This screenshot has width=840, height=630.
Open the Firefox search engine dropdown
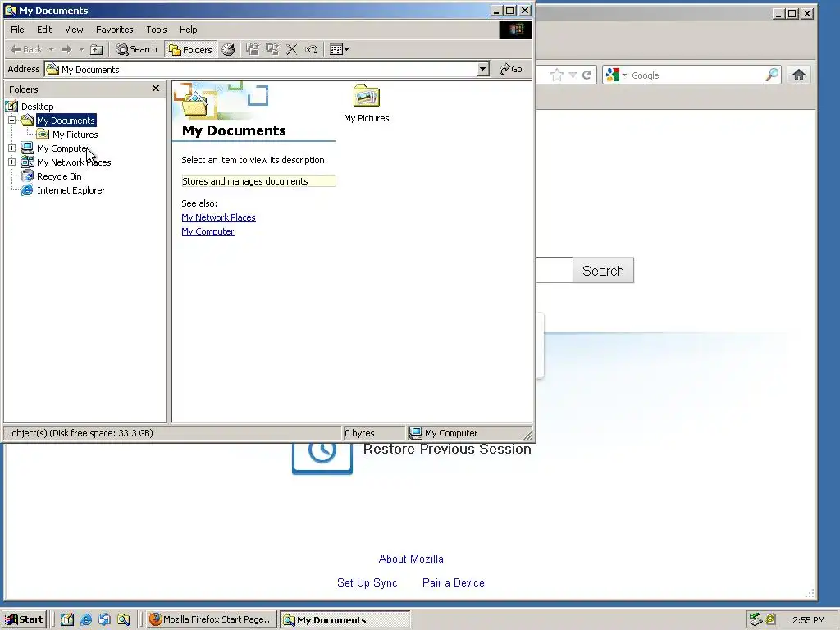tap(616, 75)
